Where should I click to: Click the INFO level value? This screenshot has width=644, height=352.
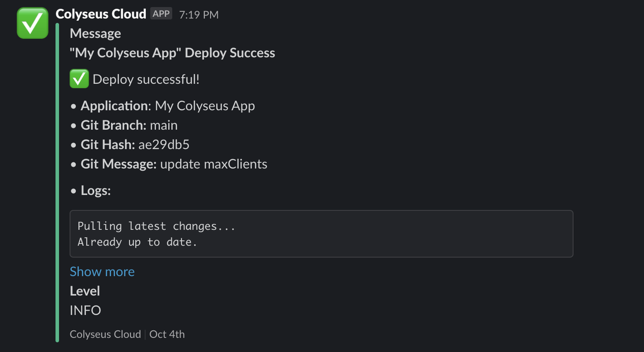point(85,311)
